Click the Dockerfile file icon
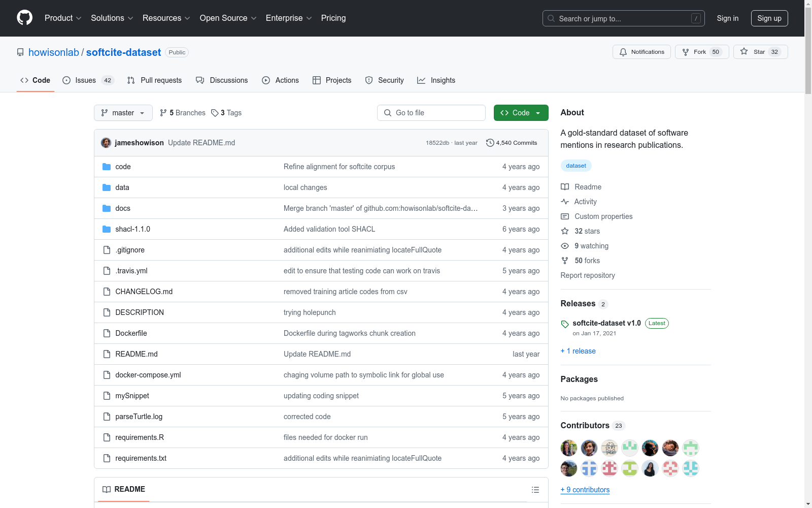The height and width of the screenshot is (508, 812). coord(107,333)
